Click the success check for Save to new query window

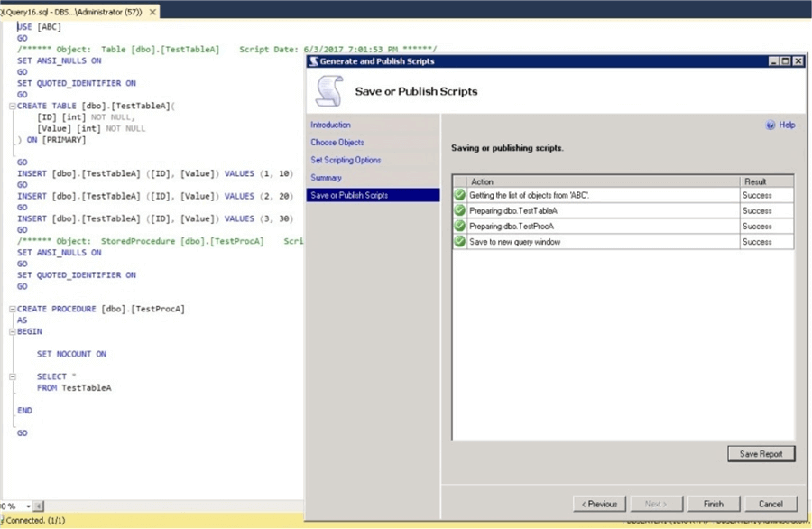pyautogui.click(x=460, y=242)
